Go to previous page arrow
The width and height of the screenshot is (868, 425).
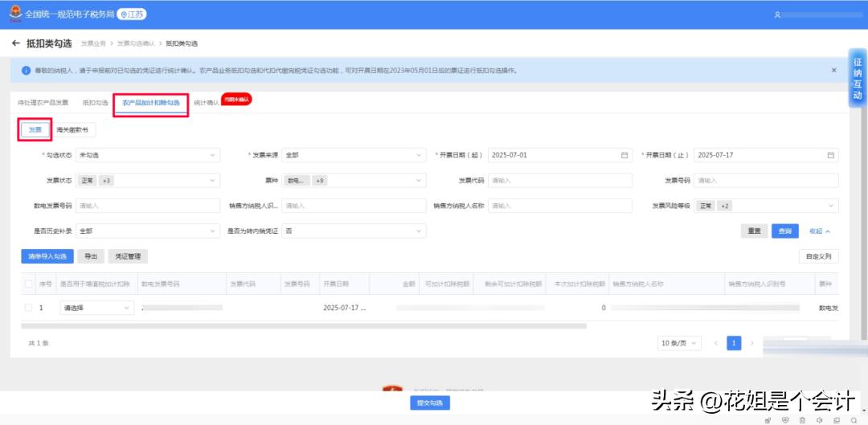click(716, 343)
